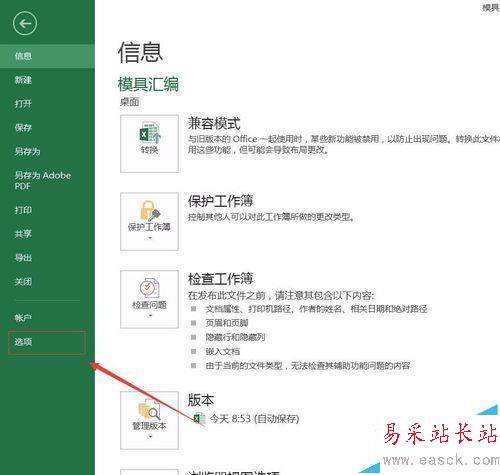The height and width of the screenshot is (475, 500).
Task: Go back using the circular arrow button
Action: 25,23
